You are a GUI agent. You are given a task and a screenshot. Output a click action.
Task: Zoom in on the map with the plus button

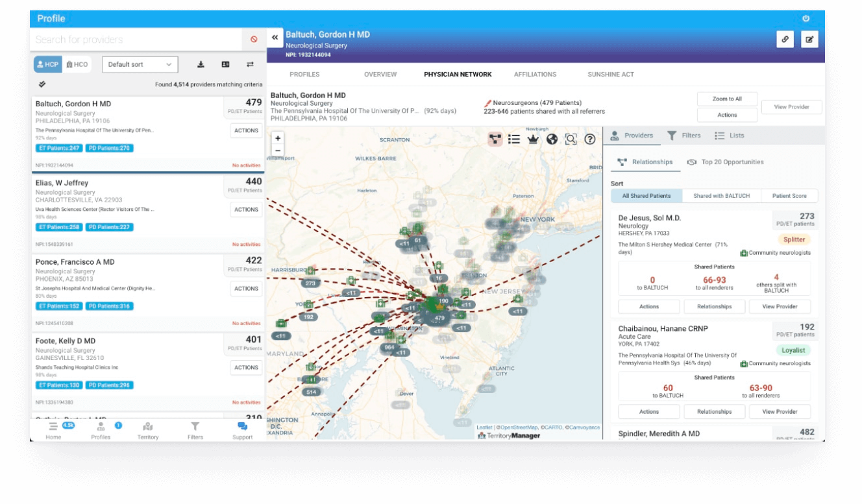click(x=278, y=138)
